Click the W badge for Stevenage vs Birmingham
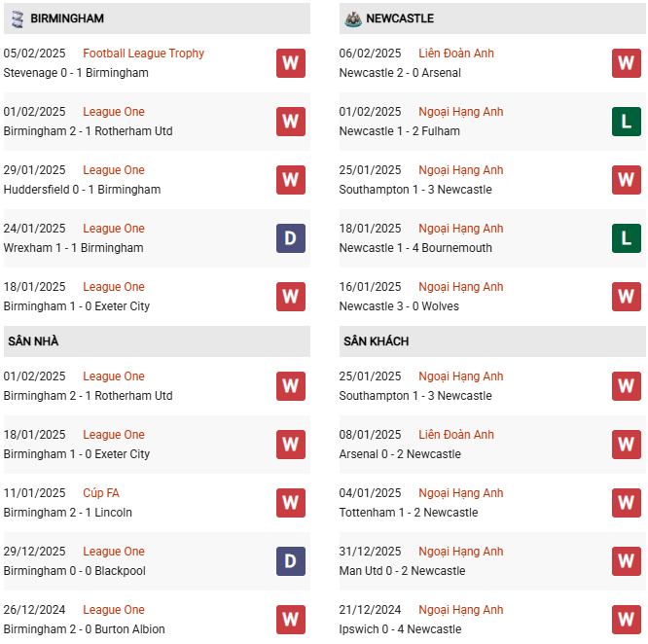 point(290,63)
